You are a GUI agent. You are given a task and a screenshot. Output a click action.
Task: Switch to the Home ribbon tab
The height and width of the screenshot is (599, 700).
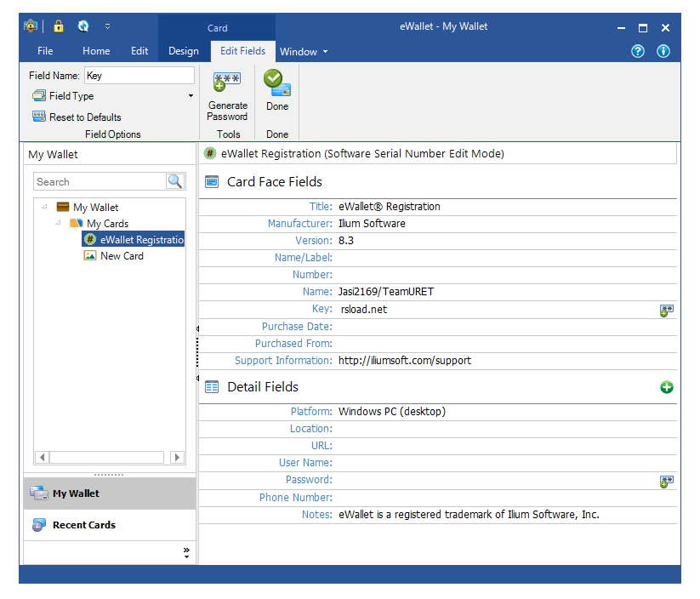pyautogui.click(x=96, y=51)
